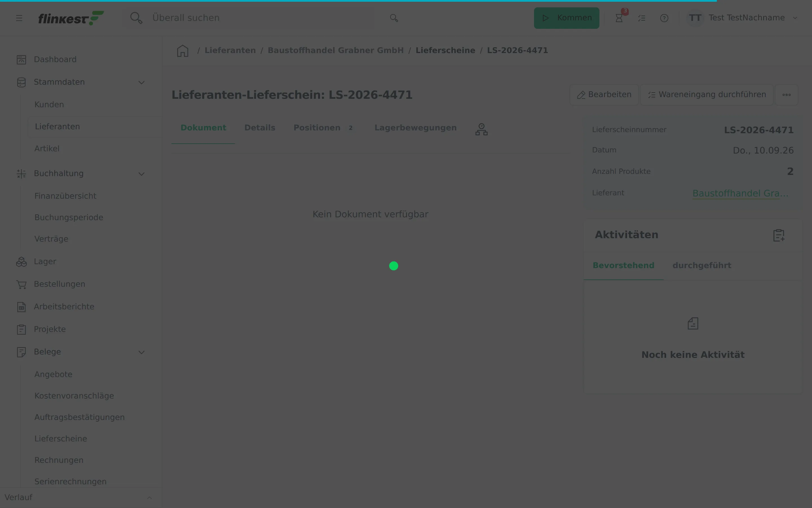Click the Buchhaltung calculator icon
The width and height of the screenshot is (812, 508).
[x=21, y=174]
